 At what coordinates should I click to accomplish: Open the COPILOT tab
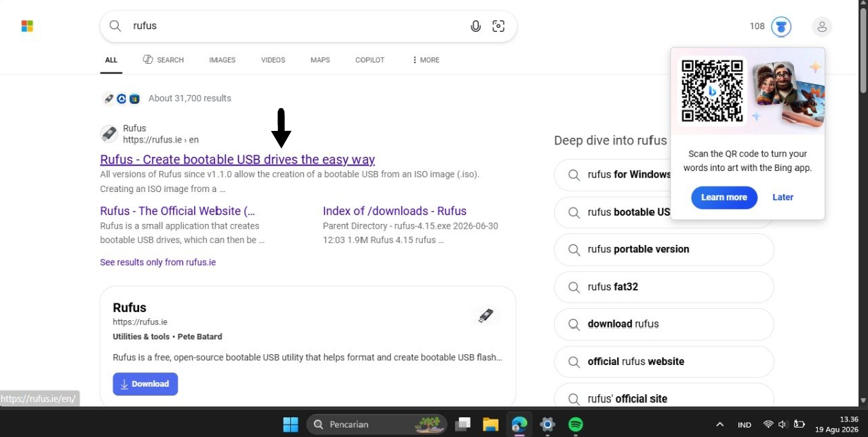[370, 60]
